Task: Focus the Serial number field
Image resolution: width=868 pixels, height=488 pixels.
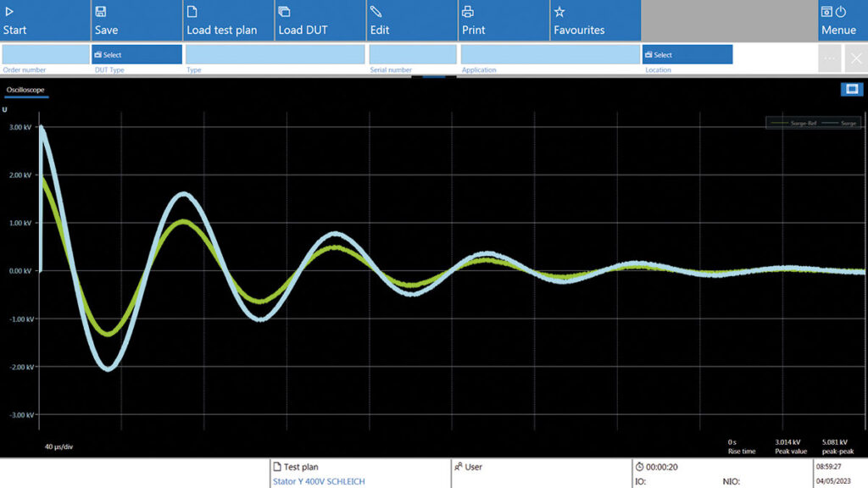Action: pyautogui.click(x=412, y=54)
